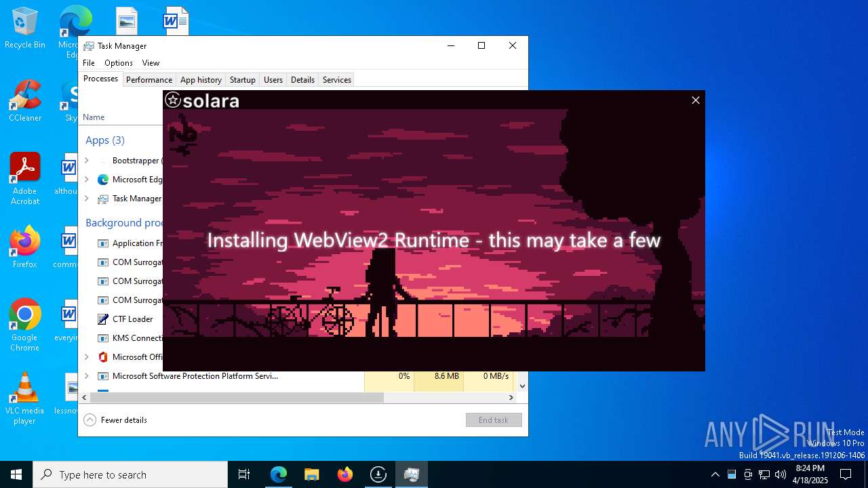Select the first COM Surrogate process icon

coord(103,262)
